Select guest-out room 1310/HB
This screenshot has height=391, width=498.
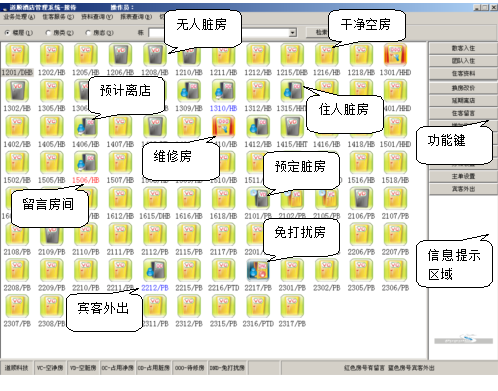[223, 91]
